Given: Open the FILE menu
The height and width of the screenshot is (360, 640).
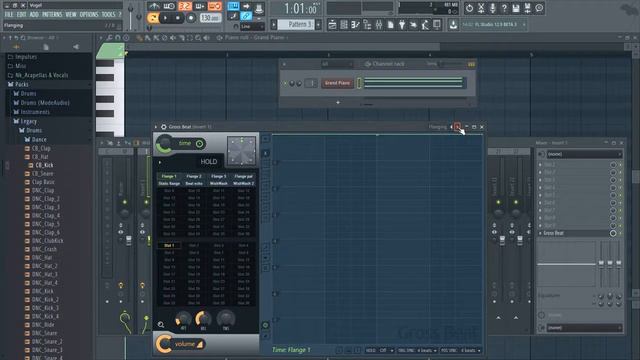Looking at the screenshot, I should [x=9, y=14].
